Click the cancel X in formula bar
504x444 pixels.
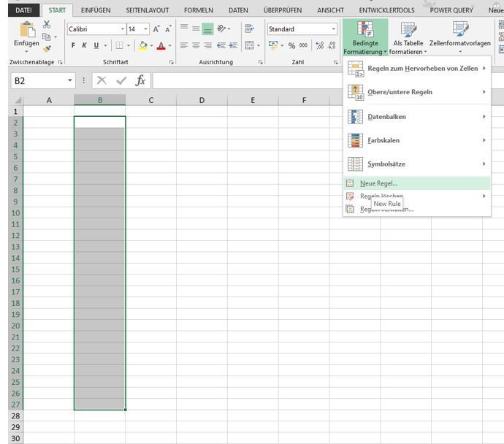click(102, 80)
